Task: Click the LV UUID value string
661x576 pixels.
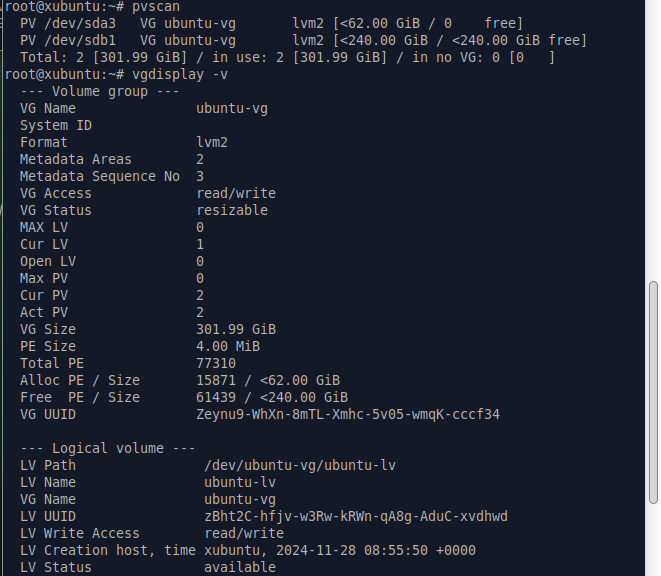Action: (x=356, y=517)
